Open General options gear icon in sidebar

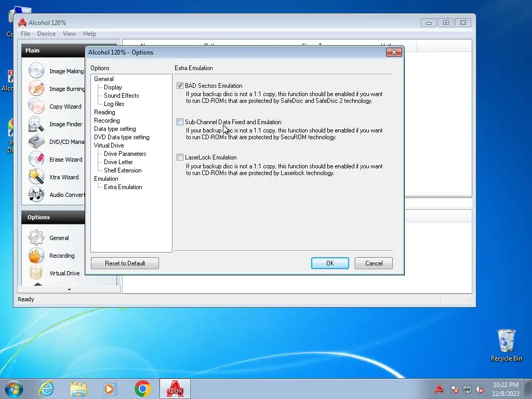tap(36, 238)
